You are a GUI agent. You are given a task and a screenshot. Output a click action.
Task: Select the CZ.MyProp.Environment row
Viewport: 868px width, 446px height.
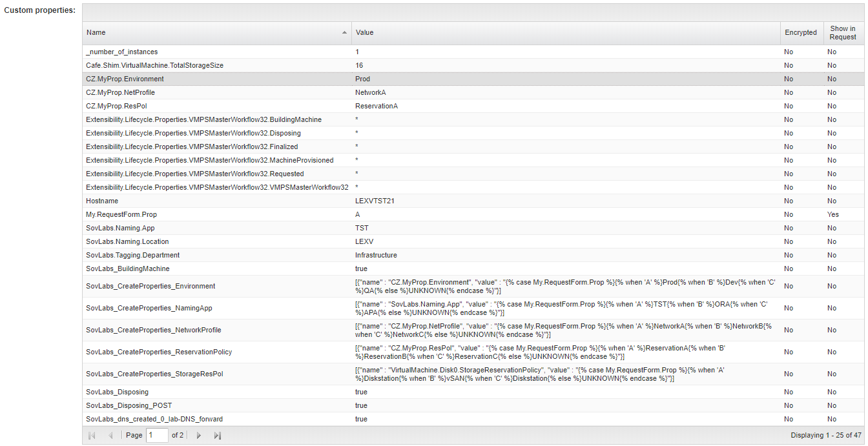(125, 79)
